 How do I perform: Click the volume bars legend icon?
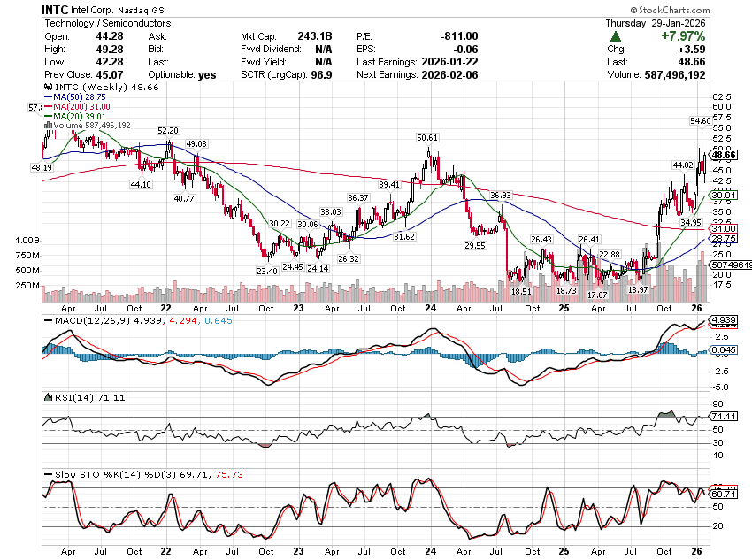tap(49, 126)
